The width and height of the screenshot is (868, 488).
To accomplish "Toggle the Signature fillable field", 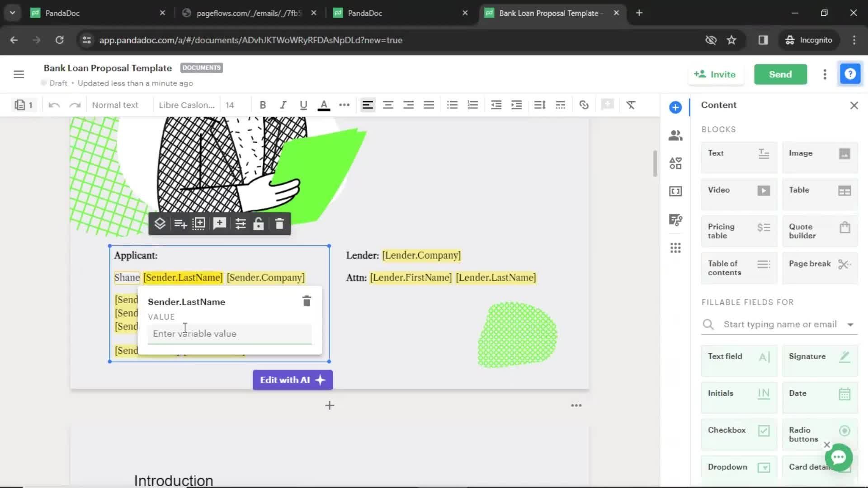I will [820, 357].
